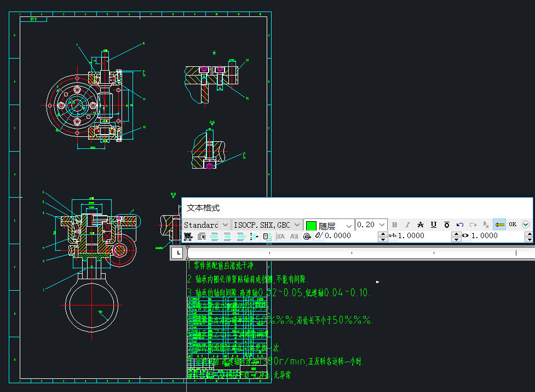Screen dimensions: 535x392
Task: Decrease the oblique angle value
Action: pyautogui.click(x=383, y=239)
